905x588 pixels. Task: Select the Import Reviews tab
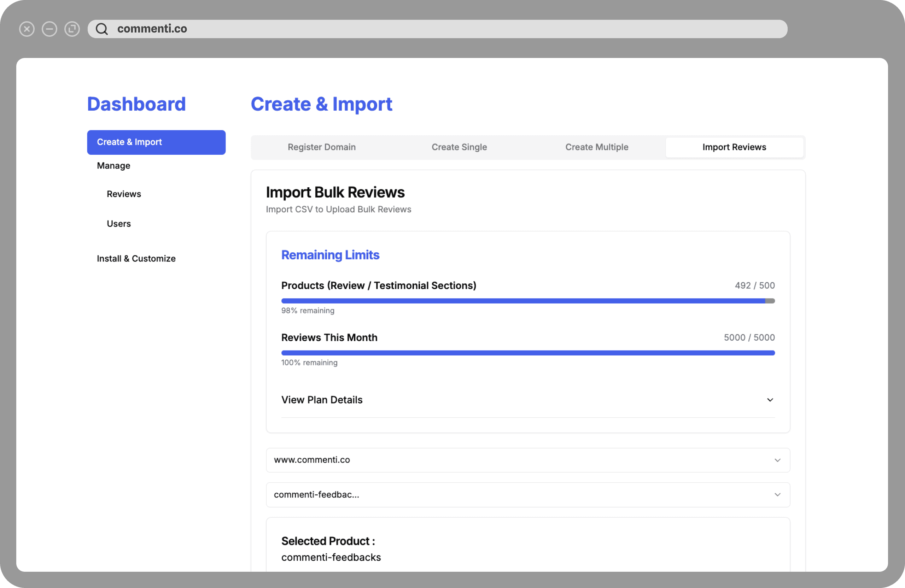734,147
